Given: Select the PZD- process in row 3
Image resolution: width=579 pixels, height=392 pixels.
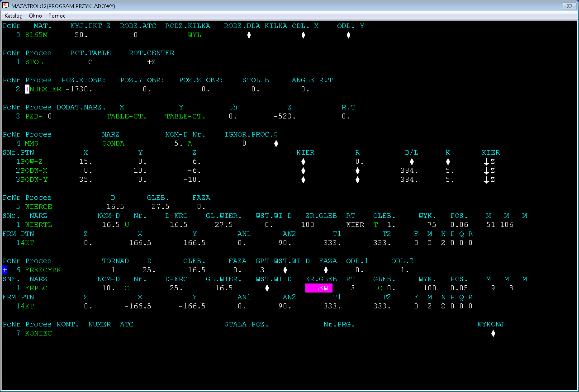Looking at the screenshot, I should pos(34,116).
